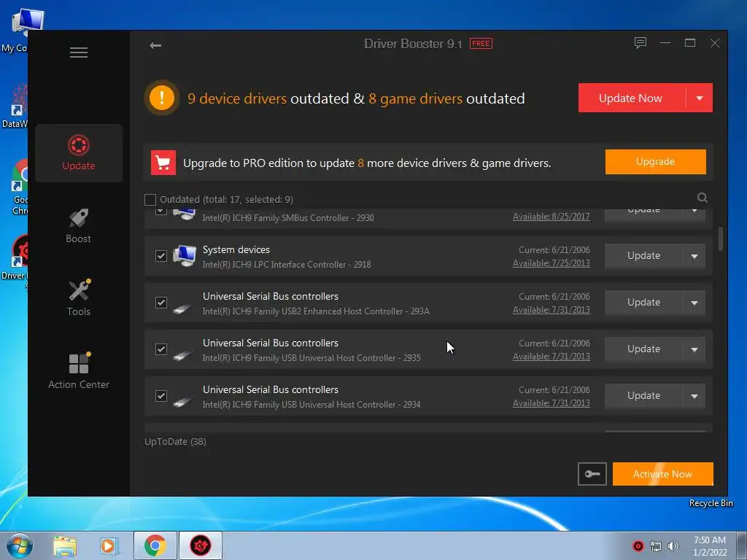Click the orange warning exclamation icon
Viewport: 747px width, 560px height.
coord(162,98)
